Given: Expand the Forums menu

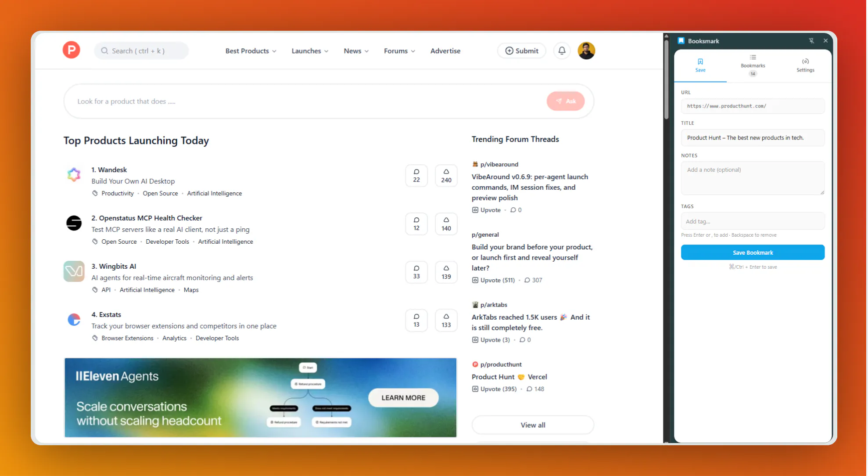Looking at the screenshot, I should (x=399, y=51).
